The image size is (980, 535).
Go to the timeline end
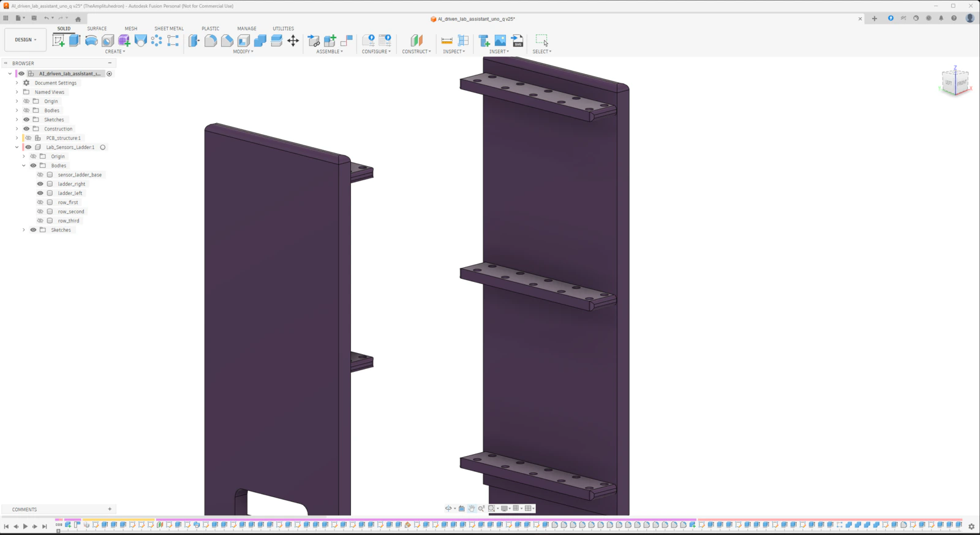tap(45, 526)
